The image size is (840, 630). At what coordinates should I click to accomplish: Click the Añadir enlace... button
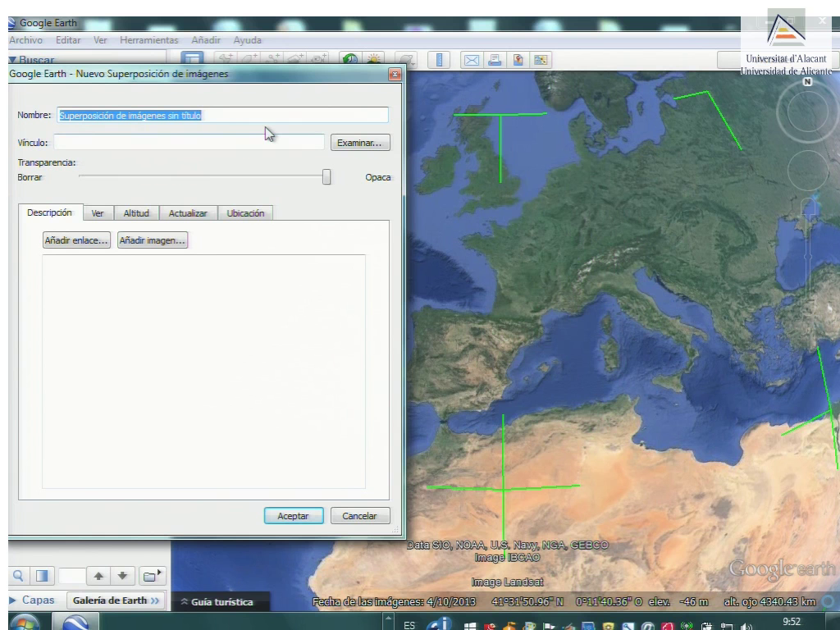[x=76, y=240]
